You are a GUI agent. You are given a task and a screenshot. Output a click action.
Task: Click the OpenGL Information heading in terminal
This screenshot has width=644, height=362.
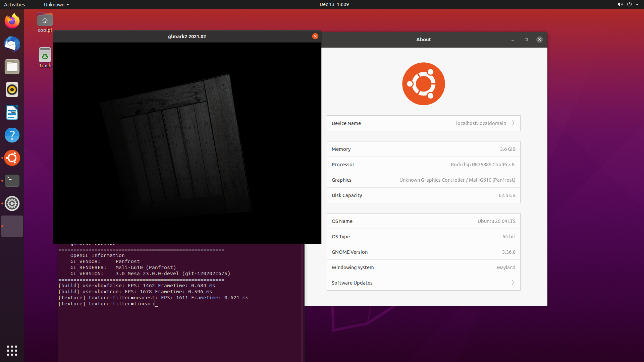coord(97,255)
